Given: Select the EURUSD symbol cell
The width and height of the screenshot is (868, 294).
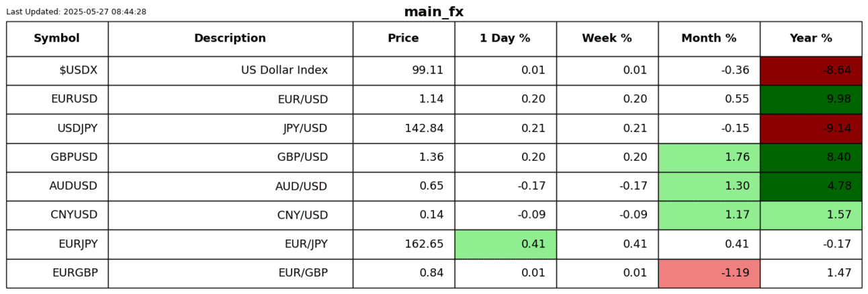Looking at the screenshot, I should click(x=57, y=100).
